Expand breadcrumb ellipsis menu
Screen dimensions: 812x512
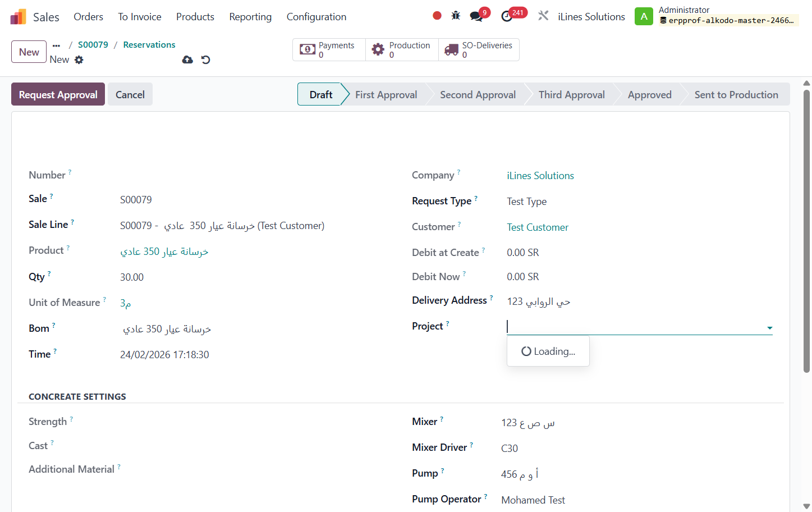pyautogui.click(x=56, y=45)
